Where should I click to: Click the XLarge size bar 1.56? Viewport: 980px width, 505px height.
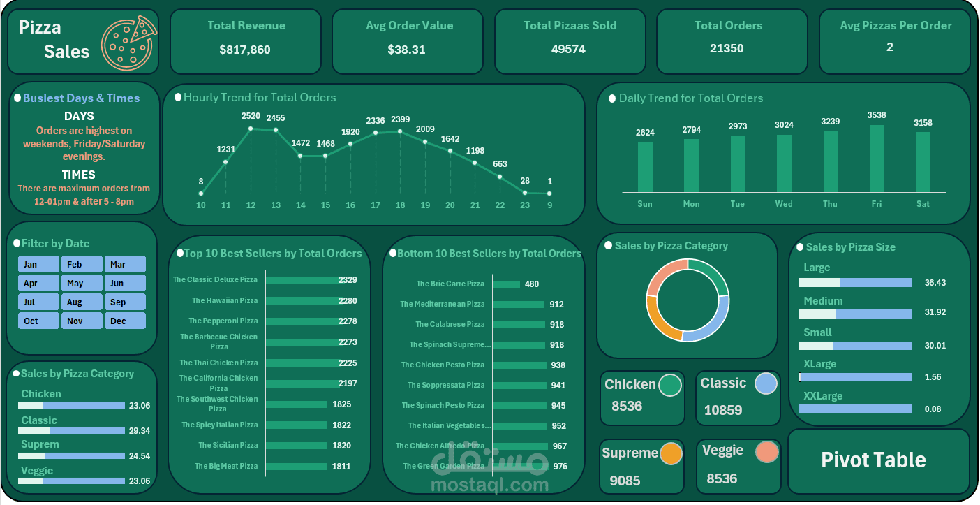point(856,377)
